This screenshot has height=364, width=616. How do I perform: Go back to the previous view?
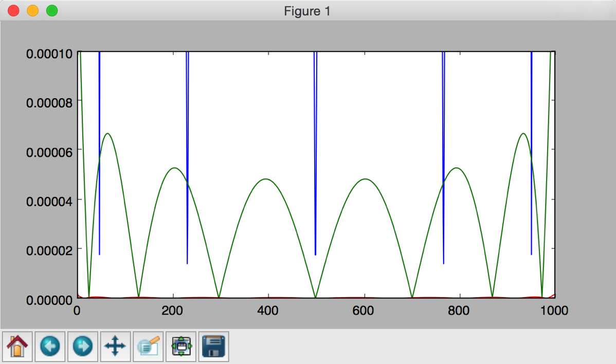(x=50, y=347)
